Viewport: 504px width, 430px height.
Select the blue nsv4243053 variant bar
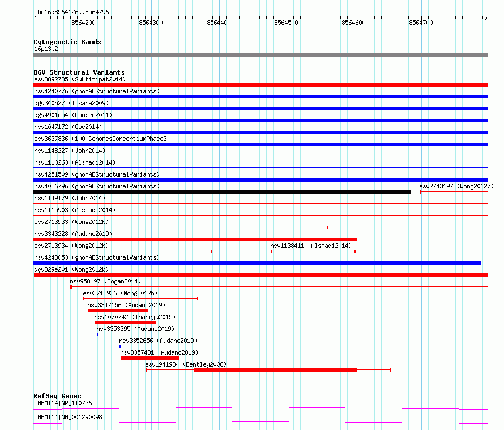(257, 263)
